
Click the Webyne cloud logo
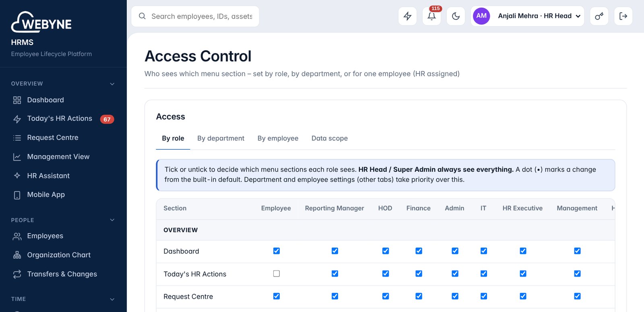[41, 22]
